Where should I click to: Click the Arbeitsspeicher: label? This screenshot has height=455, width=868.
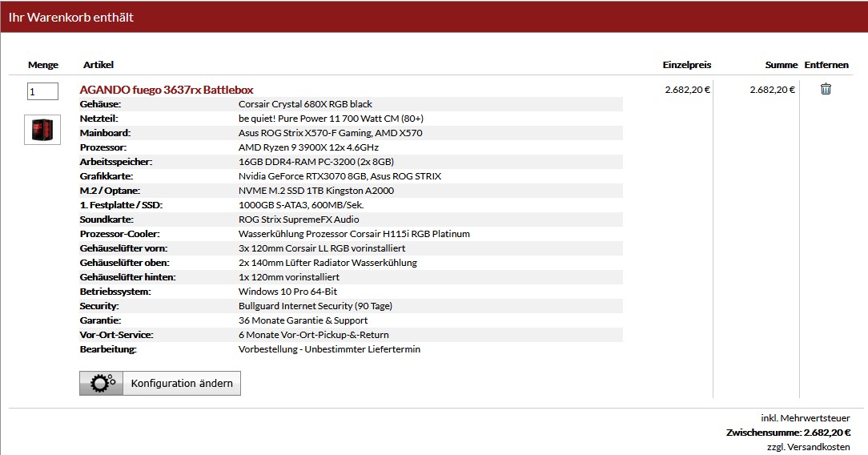tap(116, 162)
